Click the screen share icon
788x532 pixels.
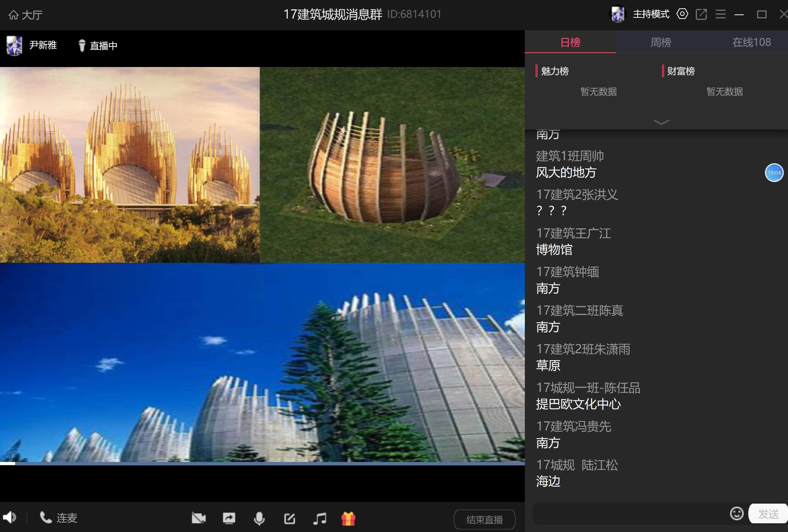[229, 518]
